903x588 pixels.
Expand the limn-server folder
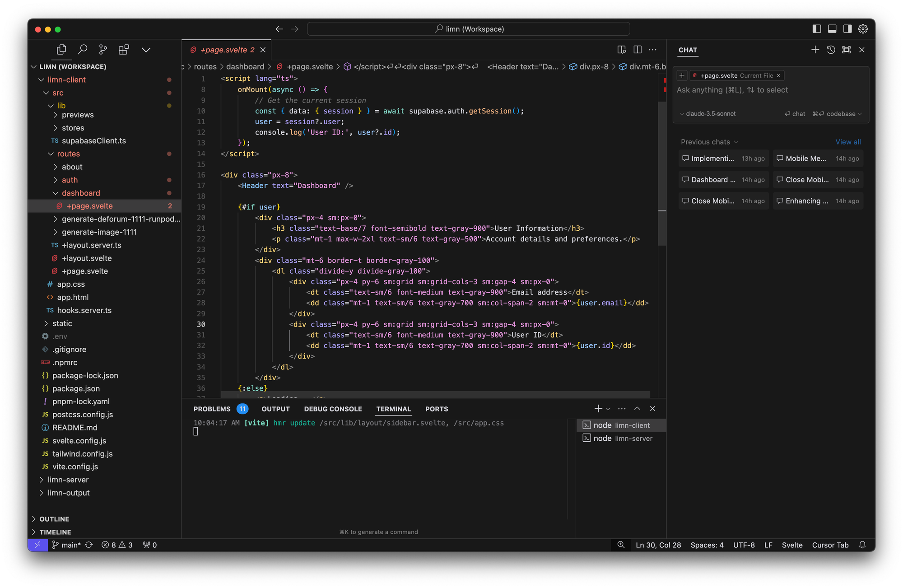[68, 480]
